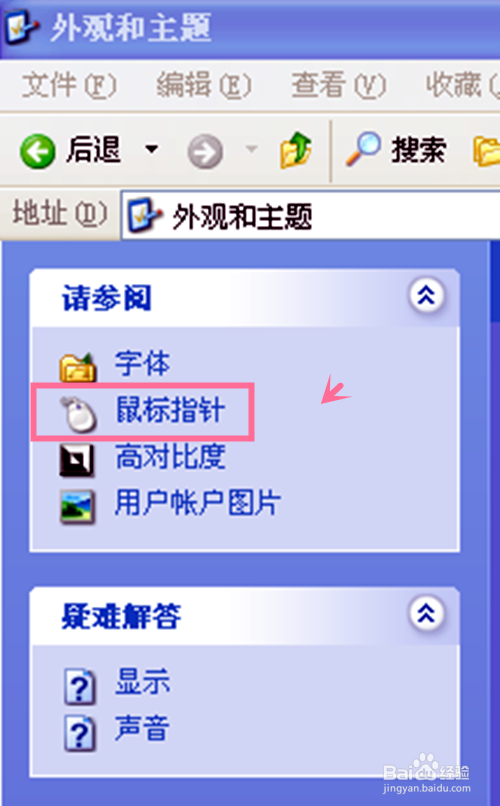Click the help icon beside 显示

80,686
